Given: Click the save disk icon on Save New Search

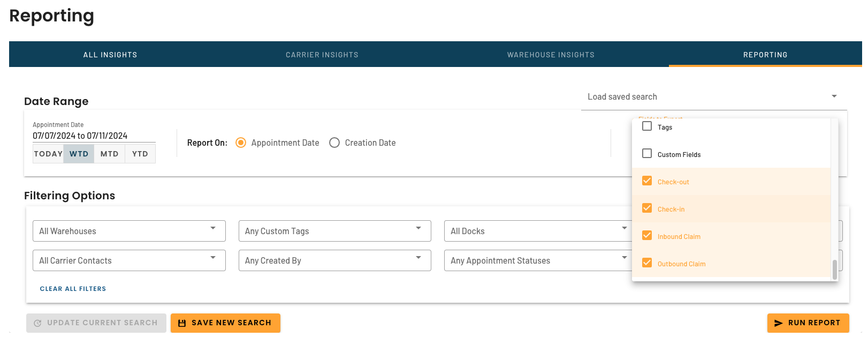Looking at the screenshot, I should coord(182,323).
